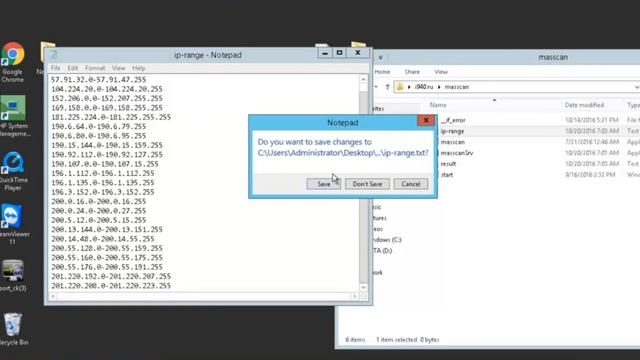Select the _if_error file
The width and height of the screenshot is (640, 360).
tap(453, 120)
